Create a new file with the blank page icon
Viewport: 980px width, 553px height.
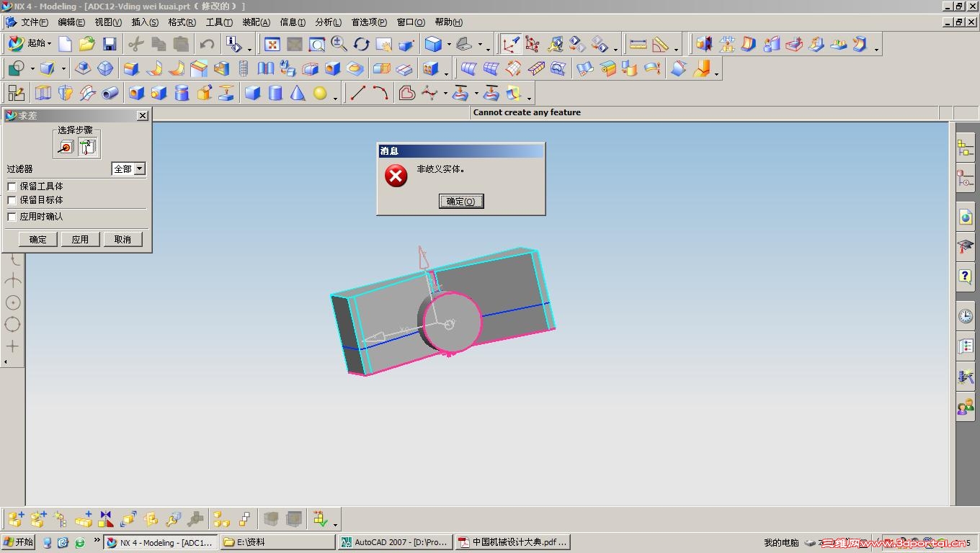click(65, 45)
